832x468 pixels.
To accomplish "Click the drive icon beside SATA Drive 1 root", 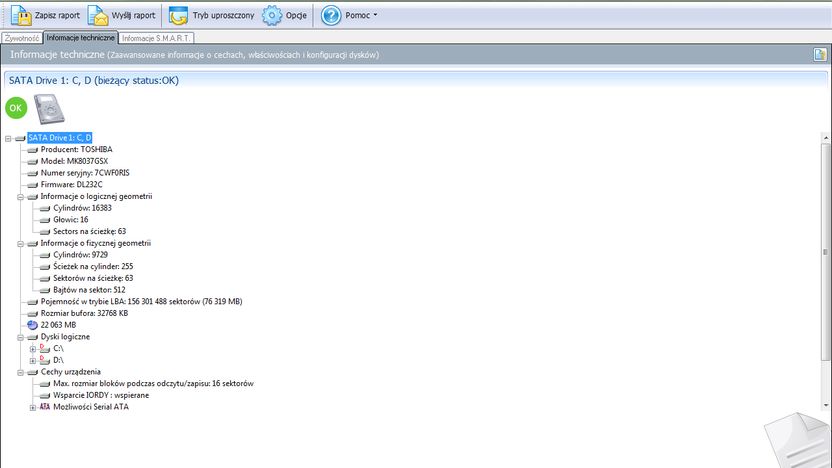I will click(x=20, y=138).
